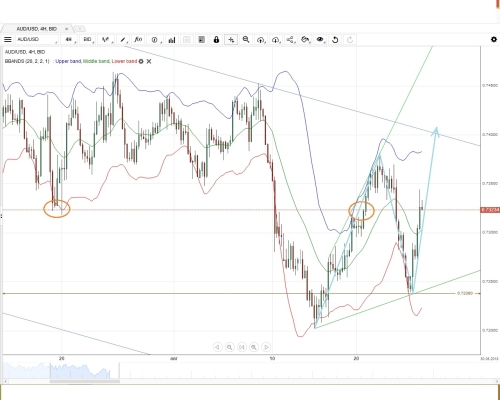Add a new chart tab
The width and height of the screenshot is (500, 400).
pyautogui.click(x=79, y=29)
